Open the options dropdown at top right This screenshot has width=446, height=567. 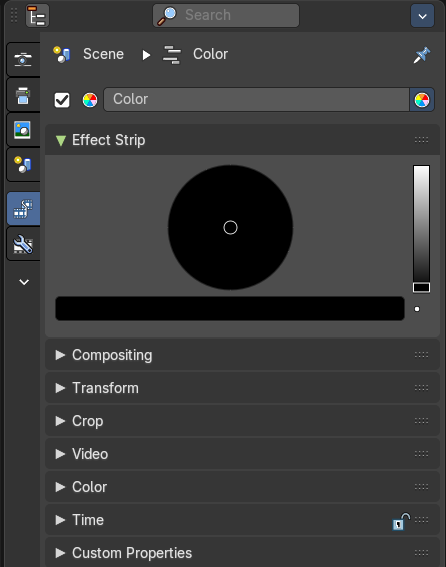click(x=422, y=16)
